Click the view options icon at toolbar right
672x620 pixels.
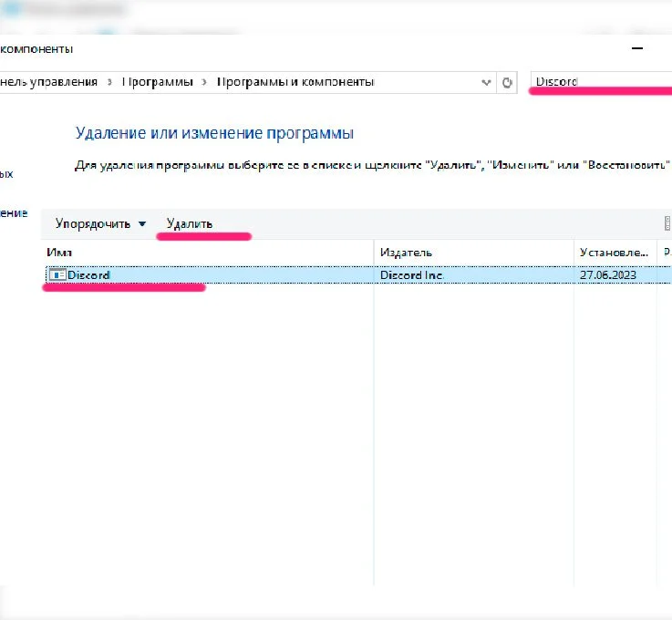pyautogui.click(x=667, y=223)
